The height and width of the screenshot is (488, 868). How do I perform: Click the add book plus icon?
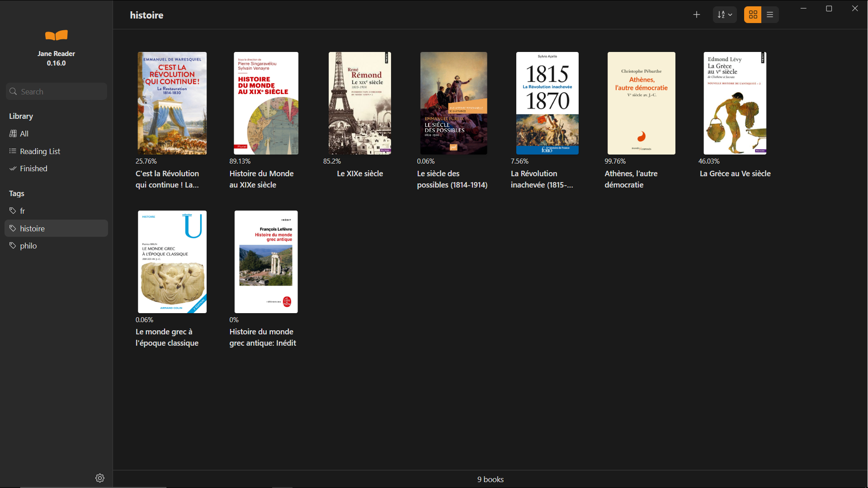696,15
